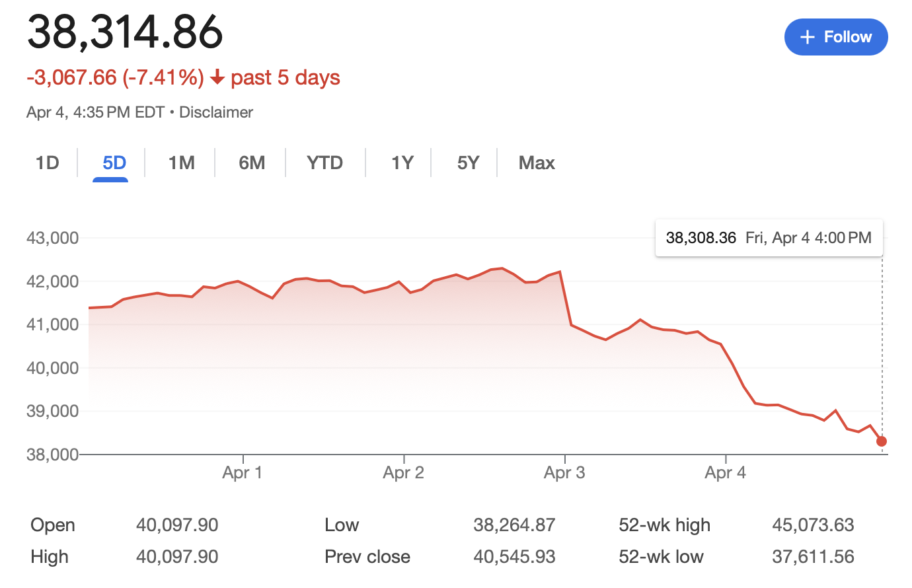Click the red endpoint dot on chart

(881, 441)
